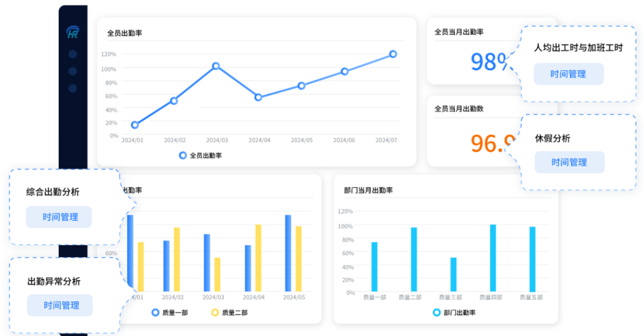Click the 2024/01 line chart data point
Screen dimensions: 644x336
(135, 125)
